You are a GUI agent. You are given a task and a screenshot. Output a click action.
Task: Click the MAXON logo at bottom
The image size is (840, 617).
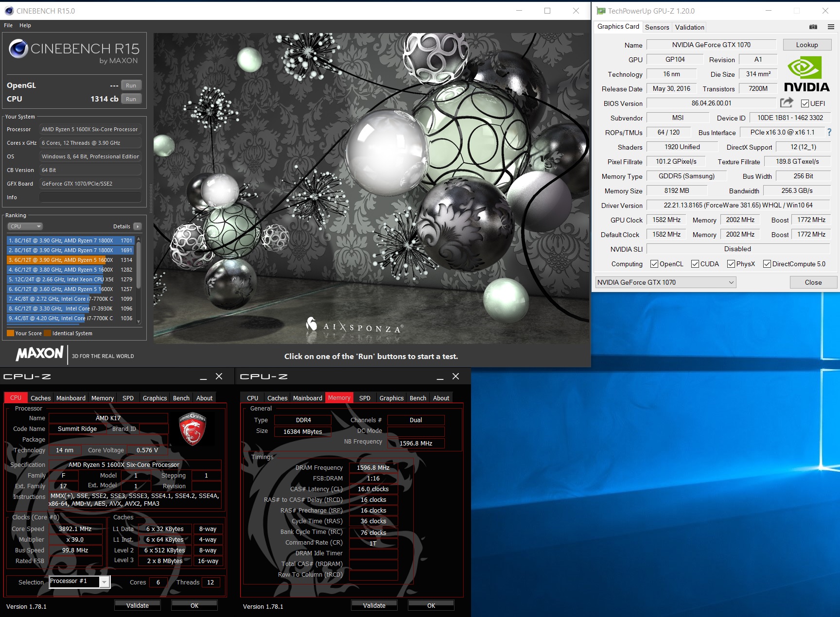click(40, 354)
